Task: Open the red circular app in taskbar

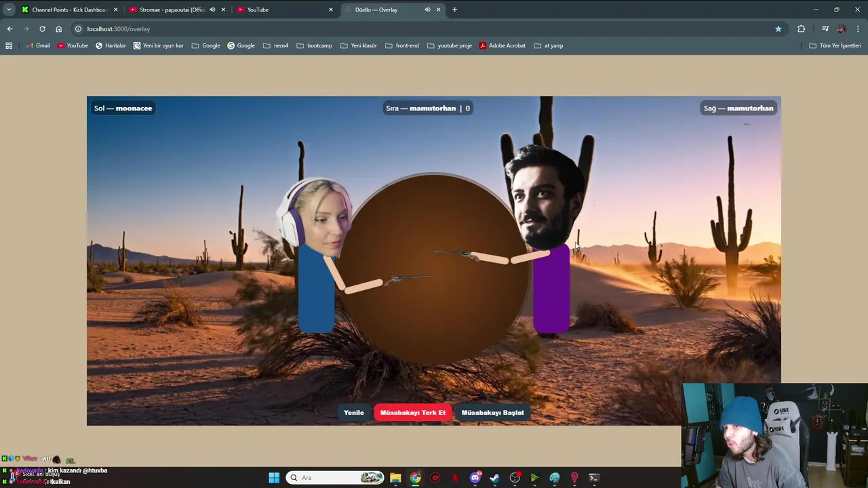Action: (435, 478)
